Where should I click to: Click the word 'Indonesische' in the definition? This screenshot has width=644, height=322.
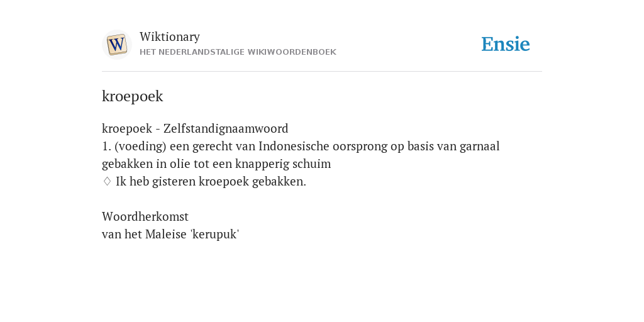coord(294,146)
